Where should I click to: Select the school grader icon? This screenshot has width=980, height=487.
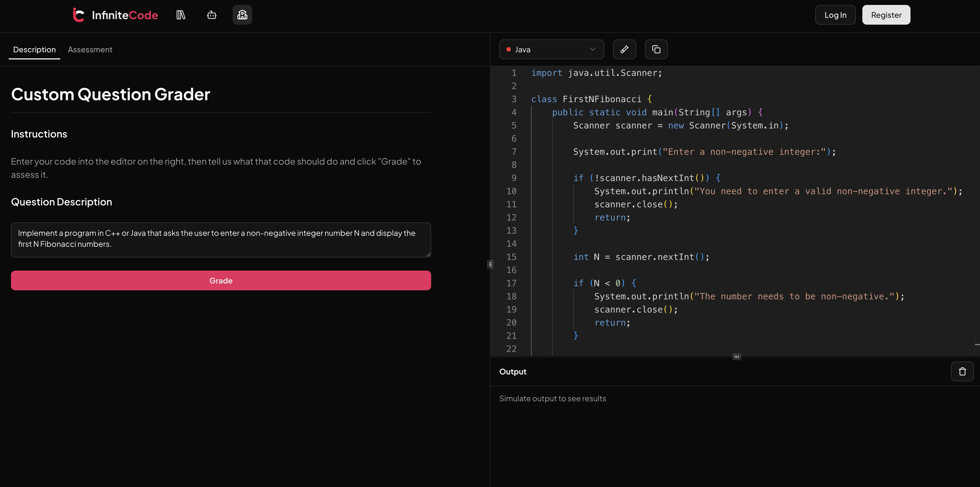coord(242,15)
